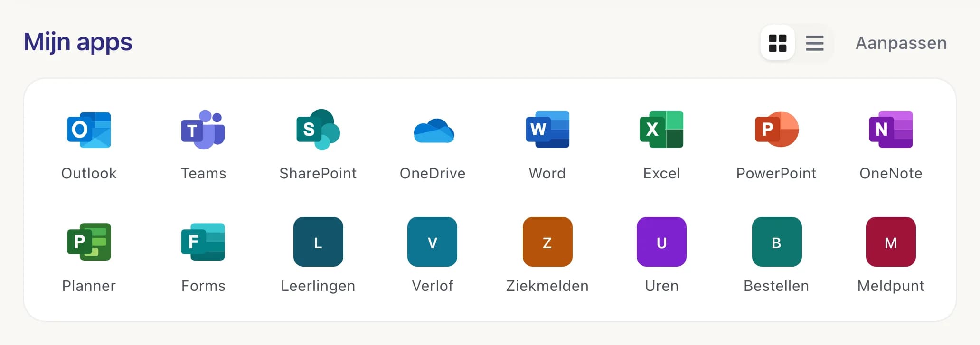Open the Outlook app icon

(89, 130)
